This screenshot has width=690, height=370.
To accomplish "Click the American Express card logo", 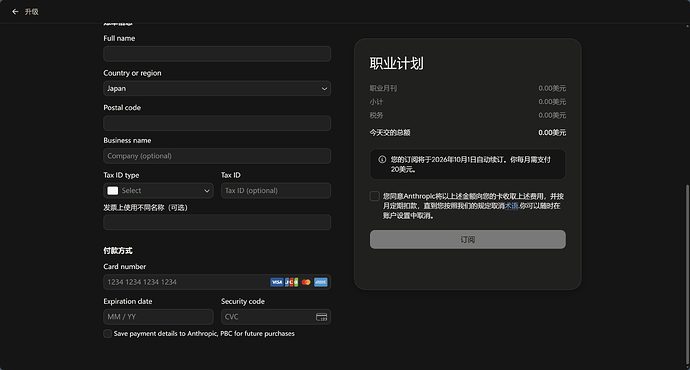I will [321, 282].
